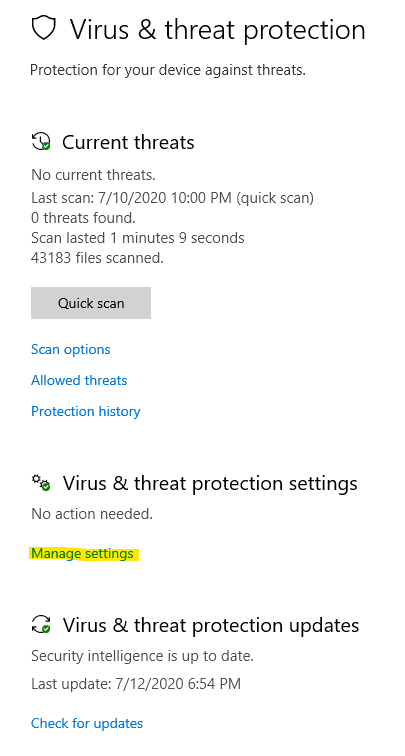Image resolution: width=405 pixels, height=756 pixels.
Task: Click Virus & threat protection settings heading
Action: click(x=210, y=483)
